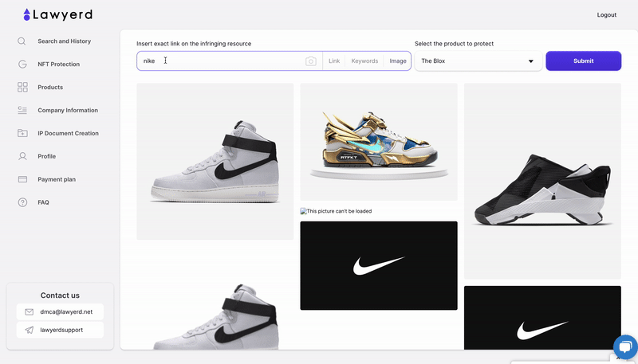The height and width of the screenshot is (364, 638).
Task: Open the Products menu item
Action: pyautogui.click(x=50, y=87)
